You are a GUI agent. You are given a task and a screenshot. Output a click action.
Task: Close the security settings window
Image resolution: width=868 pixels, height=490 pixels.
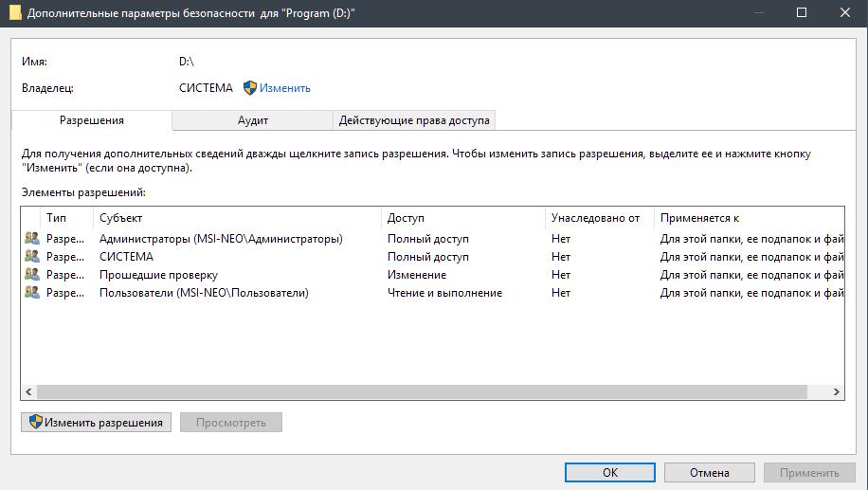[x=845, y=12]
